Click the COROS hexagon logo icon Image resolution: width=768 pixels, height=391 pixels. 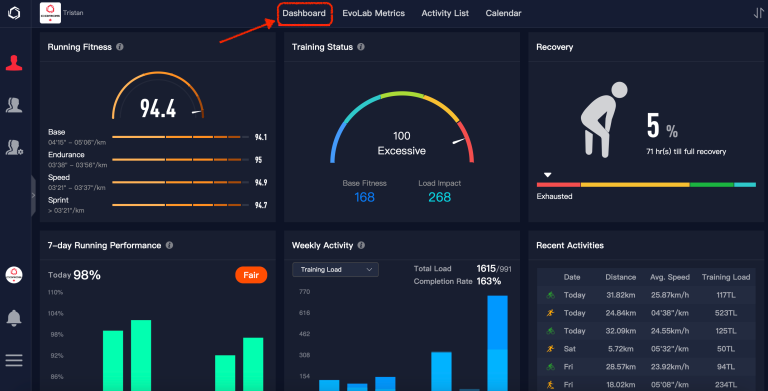(14, 13)
